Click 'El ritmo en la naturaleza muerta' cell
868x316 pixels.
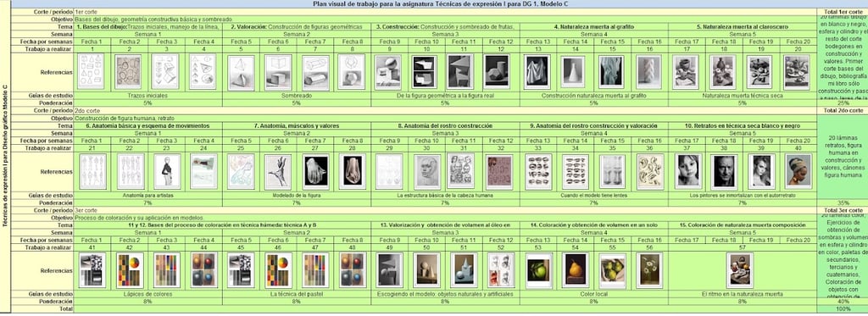[743, 295]
